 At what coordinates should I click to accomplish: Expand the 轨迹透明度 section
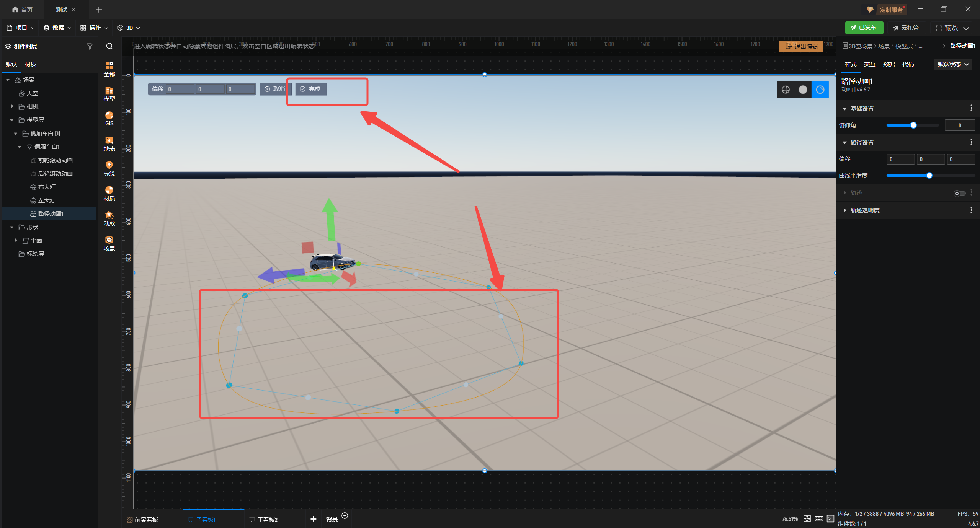click(845, 210)
